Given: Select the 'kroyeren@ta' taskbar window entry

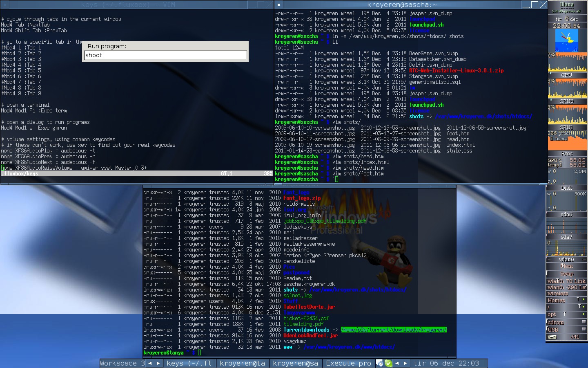Looking at the screenshot, I should [243, 363].
